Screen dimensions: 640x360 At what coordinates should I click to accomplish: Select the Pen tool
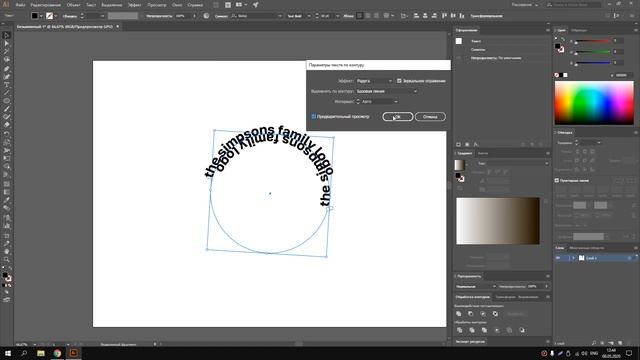tap(7, 69)
